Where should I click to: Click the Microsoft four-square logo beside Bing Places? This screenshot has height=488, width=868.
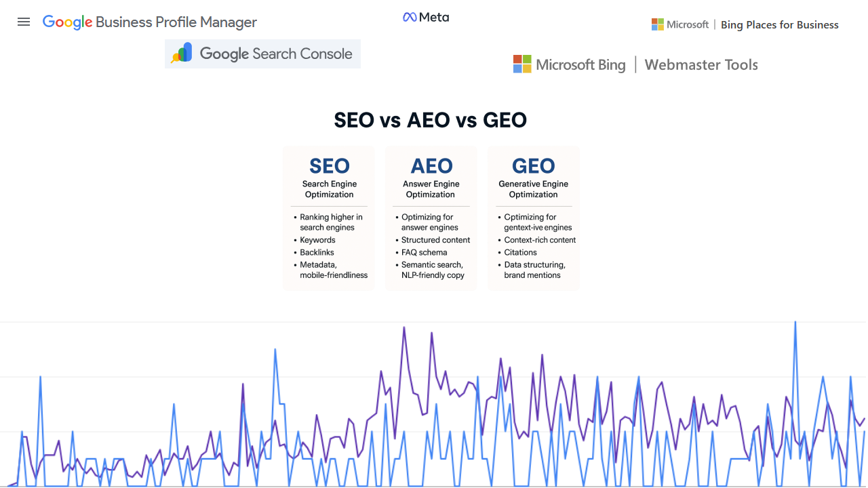[x=658, y=24]
